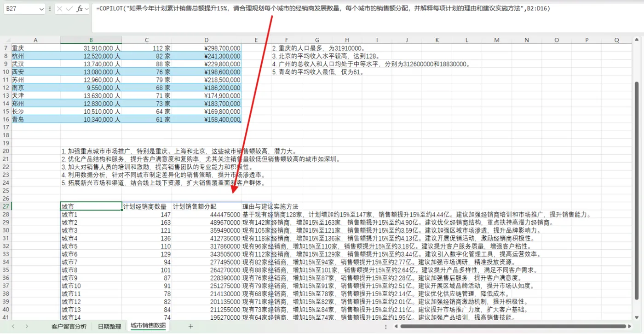Click the next sheet navigation arrow
Screen dimensions: 644x334
27,326
